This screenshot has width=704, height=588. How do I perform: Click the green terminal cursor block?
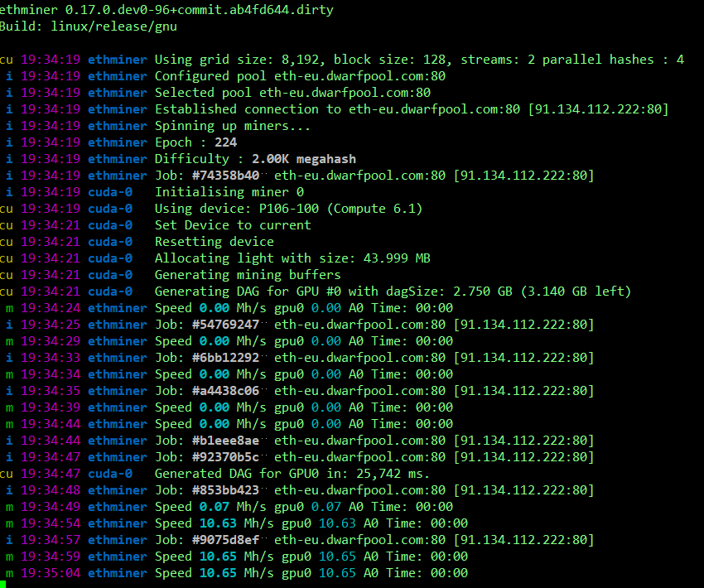(x=4, y=585)
